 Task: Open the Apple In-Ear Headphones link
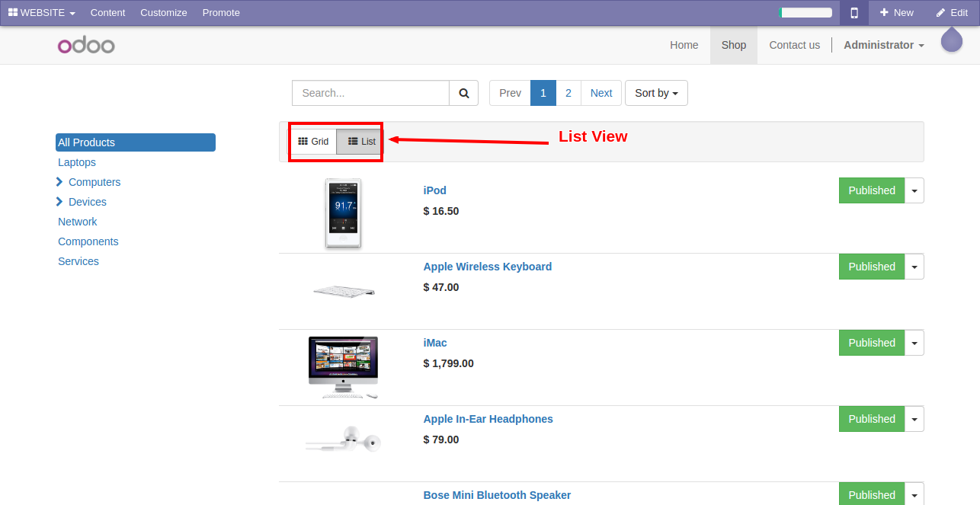[x=488, y=419]
